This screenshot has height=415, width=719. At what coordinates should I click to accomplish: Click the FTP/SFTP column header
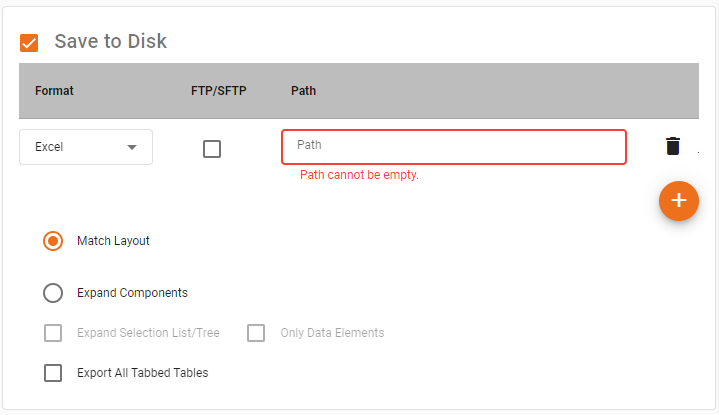pos(218,91)
